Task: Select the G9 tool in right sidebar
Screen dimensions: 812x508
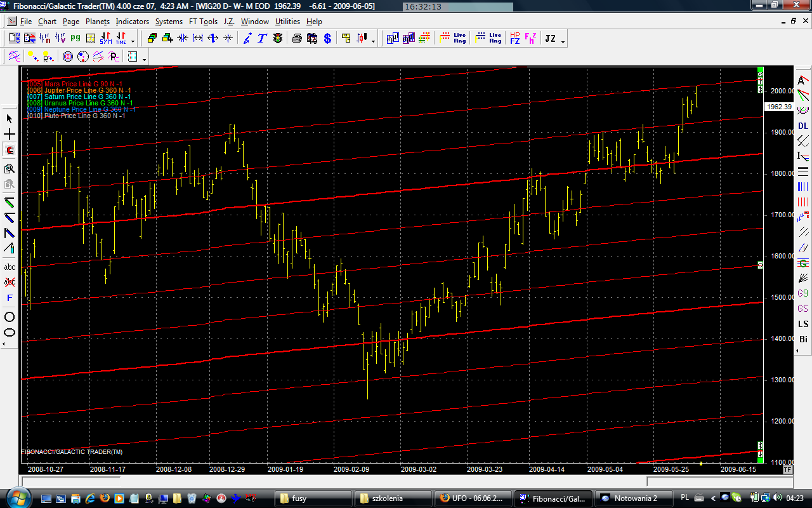Action: click(803, 293)
